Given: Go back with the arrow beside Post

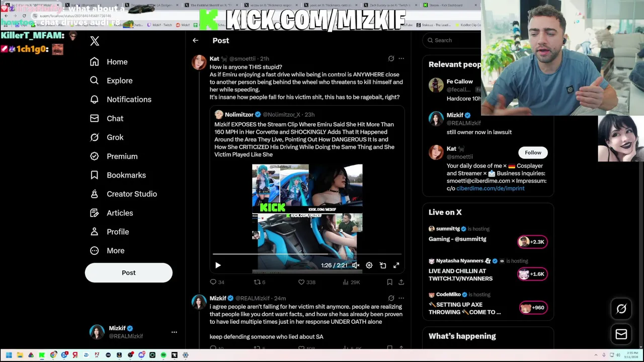Looking at the screenshot, I should [x=195, y=41].
